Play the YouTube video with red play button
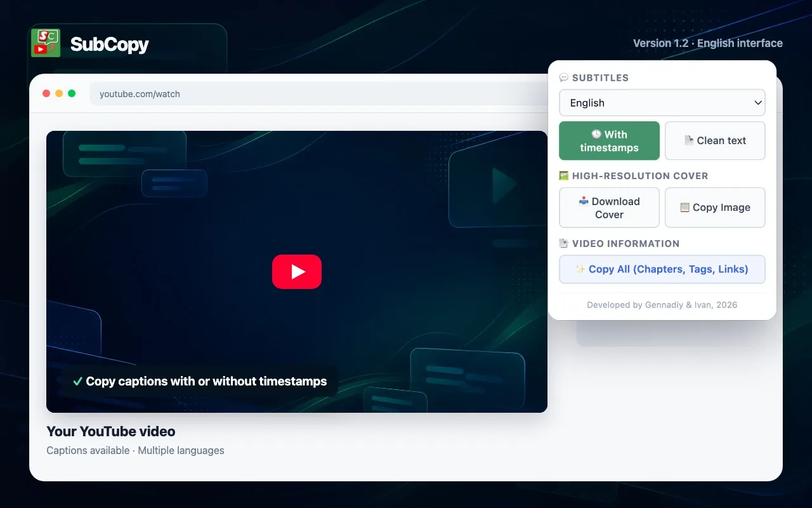The height and width of the screenshot is (508, 812). [297, 272]
